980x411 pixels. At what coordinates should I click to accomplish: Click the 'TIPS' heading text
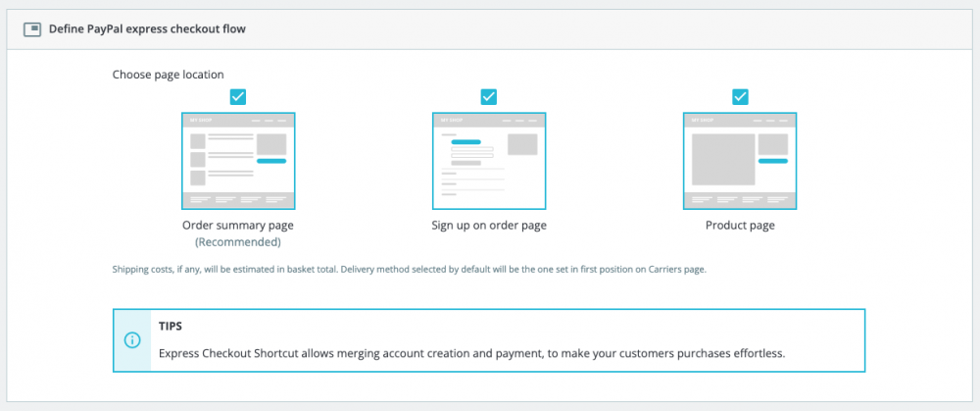point(171,327)
